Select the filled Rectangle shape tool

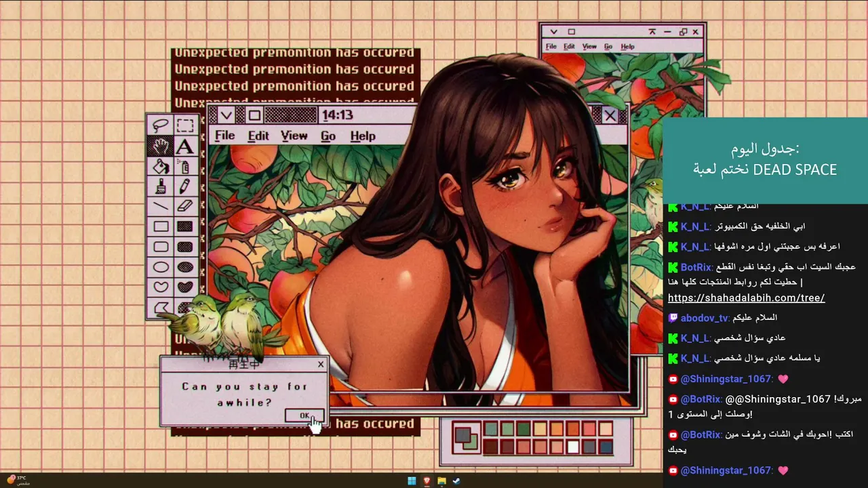tap(184, 226)
